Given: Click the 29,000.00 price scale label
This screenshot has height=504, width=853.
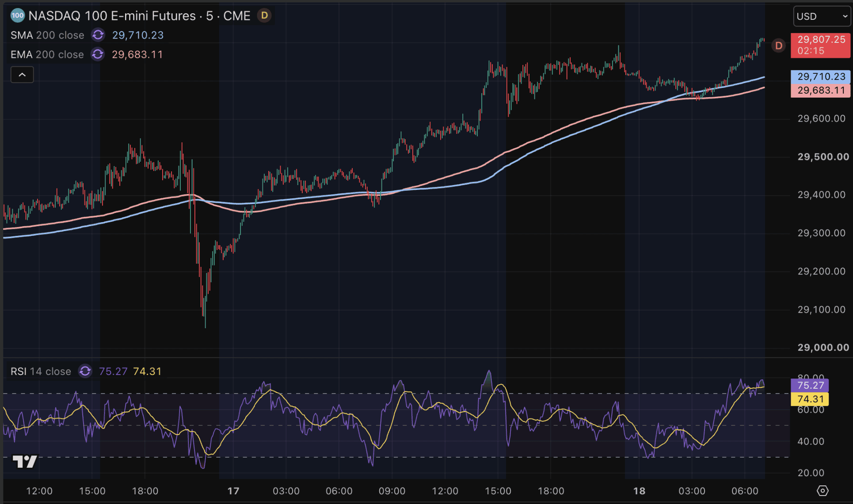Looking at the screenshot, I should click(823, 348).
